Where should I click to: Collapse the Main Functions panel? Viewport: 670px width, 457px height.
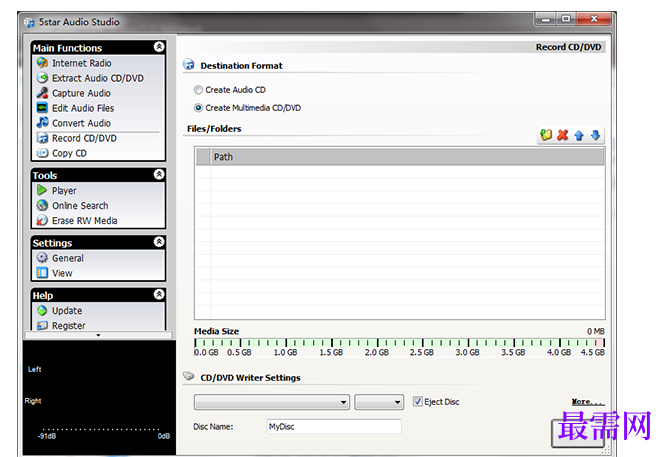point(159,47)
